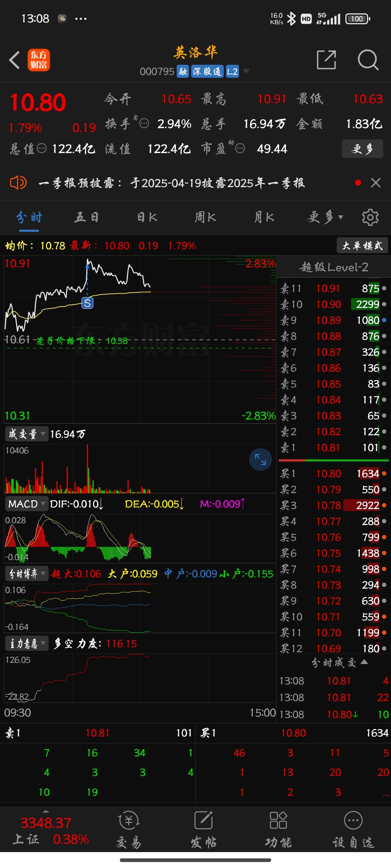Open the 分时博弈 indicator dropdown
Screen dimensions: 391x868
click(26, 573)
